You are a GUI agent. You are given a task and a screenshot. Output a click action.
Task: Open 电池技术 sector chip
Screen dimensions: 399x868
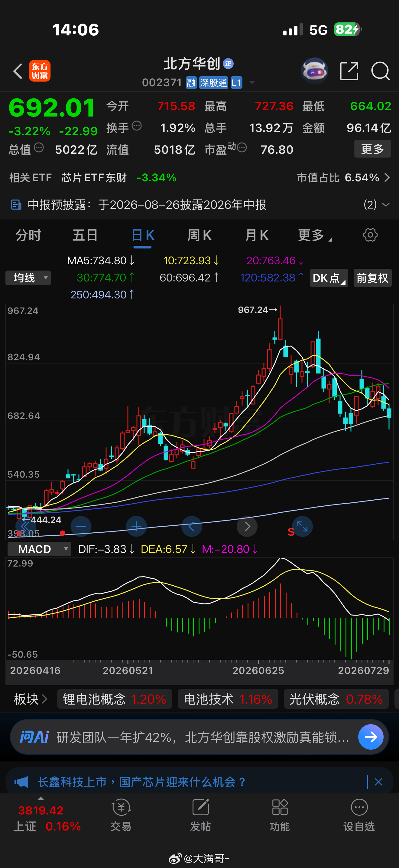[228, 699]
